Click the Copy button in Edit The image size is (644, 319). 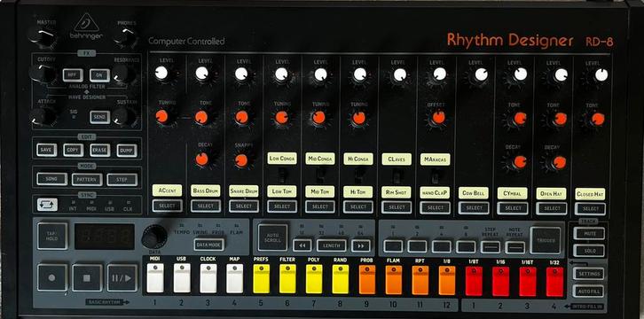pos(73,150)
